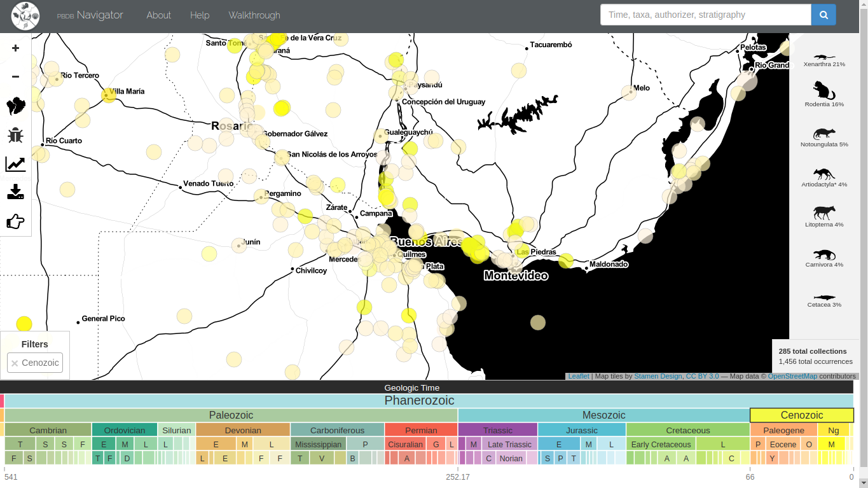
Task: Select the Mesozoic era in timescale
Action: coord(603,415)
